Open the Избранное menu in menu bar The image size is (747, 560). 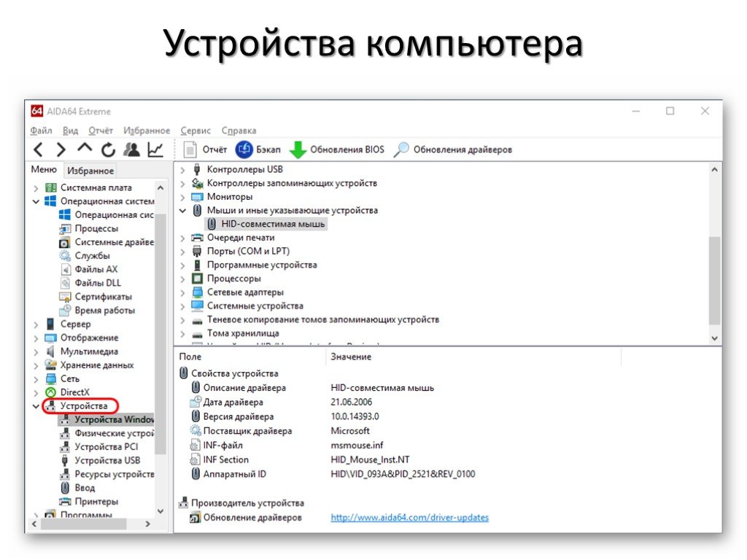click(x=147, y=131)
